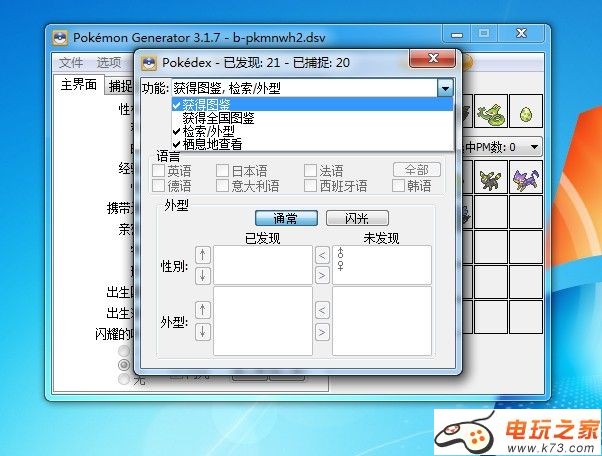Switch to the 主界面 tab
The height and width of the screenshot is (456, 602).
point(78,85)
